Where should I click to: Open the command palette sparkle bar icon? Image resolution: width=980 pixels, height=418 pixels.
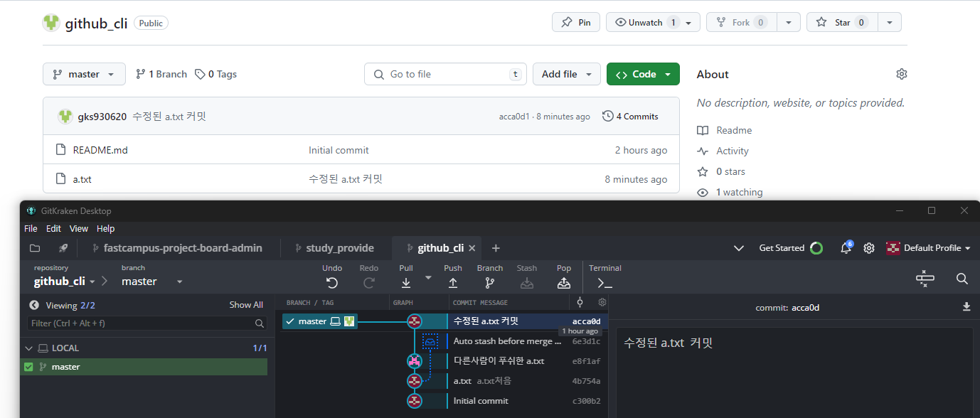925,279
